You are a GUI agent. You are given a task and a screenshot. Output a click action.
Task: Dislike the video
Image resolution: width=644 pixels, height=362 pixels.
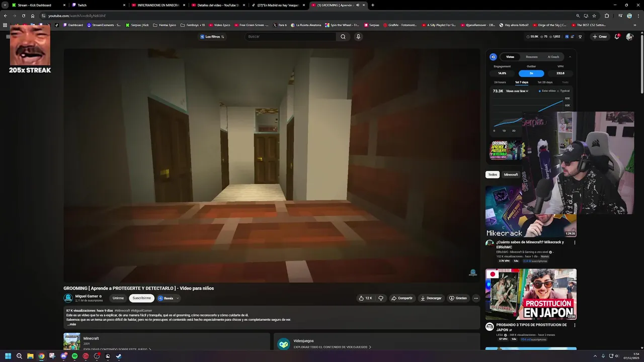381,298
